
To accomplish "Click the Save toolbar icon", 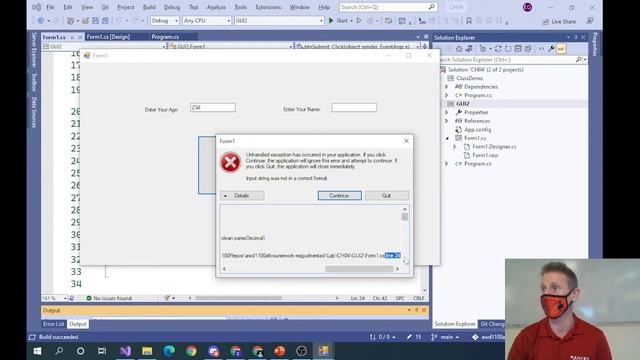I will (x=96, y=20).
